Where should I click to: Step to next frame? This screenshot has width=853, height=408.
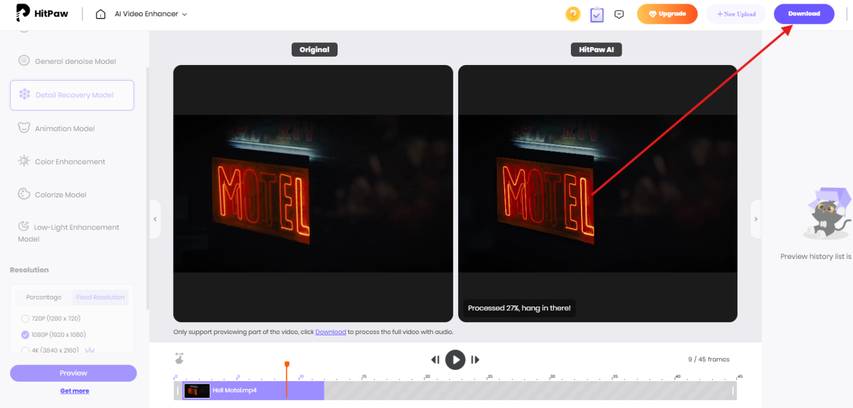[x=475, y=360]
